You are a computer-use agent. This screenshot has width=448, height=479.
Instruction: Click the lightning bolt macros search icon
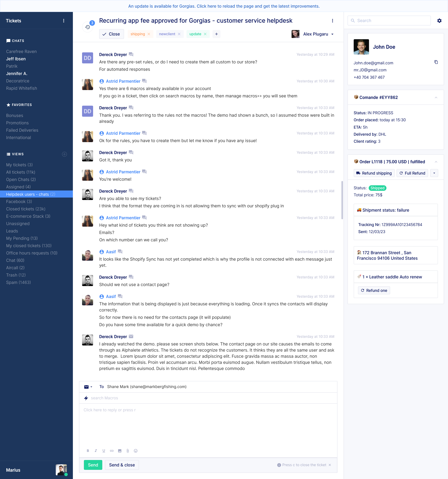[x=87, y=398]
